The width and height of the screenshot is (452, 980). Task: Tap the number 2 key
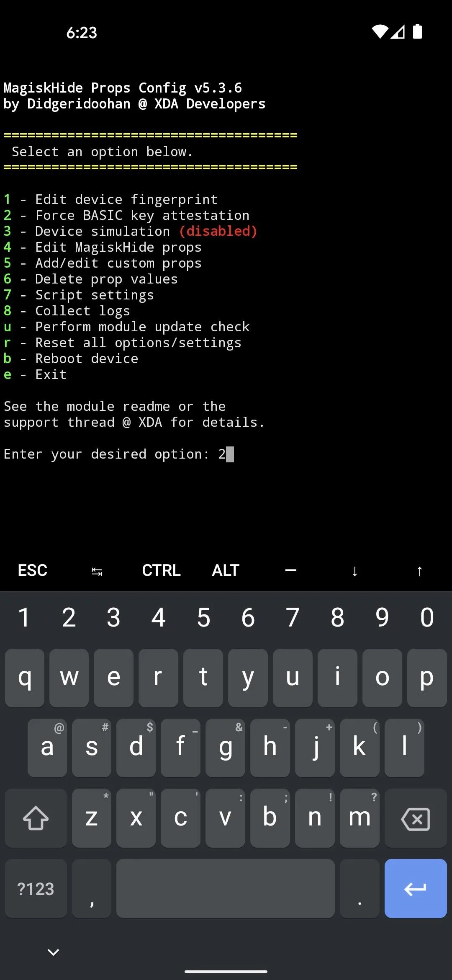point(69,617)
